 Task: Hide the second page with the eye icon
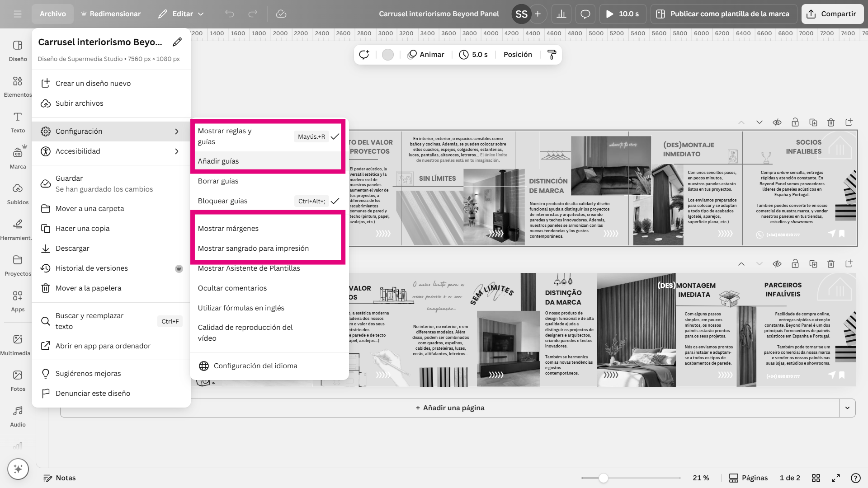(x=777, y=264)
